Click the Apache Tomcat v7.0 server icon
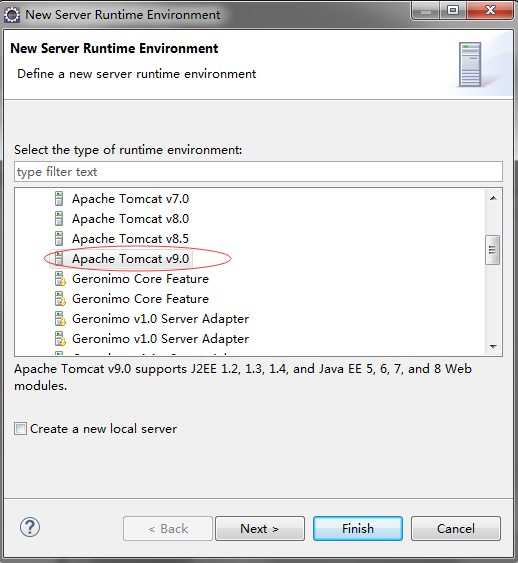This screenshot has width=518, height=563. coord(59,199)
